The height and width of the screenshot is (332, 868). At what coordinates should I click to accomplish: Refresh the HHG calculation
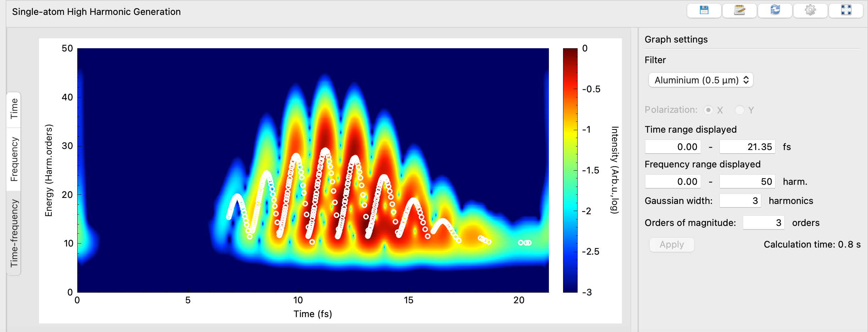(775, 11)
